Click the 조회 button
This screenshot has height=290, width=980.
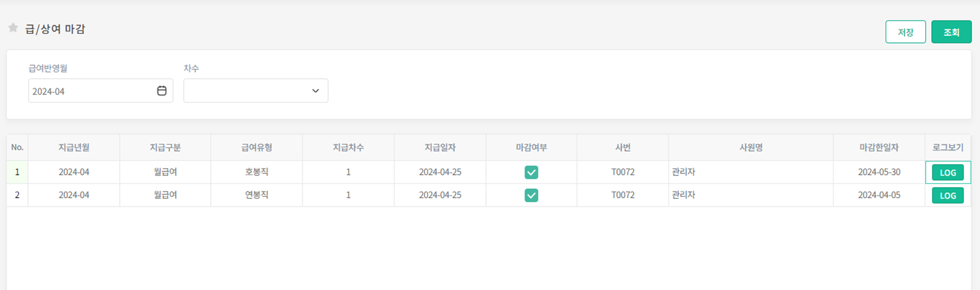(x=951, y=32)
